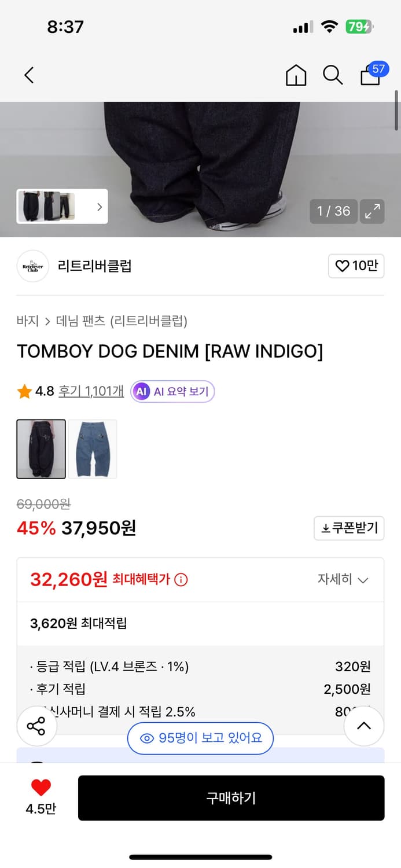
Task: Tap the search magnifier icon
Action: pyautogui.click(x=332, y=75)
